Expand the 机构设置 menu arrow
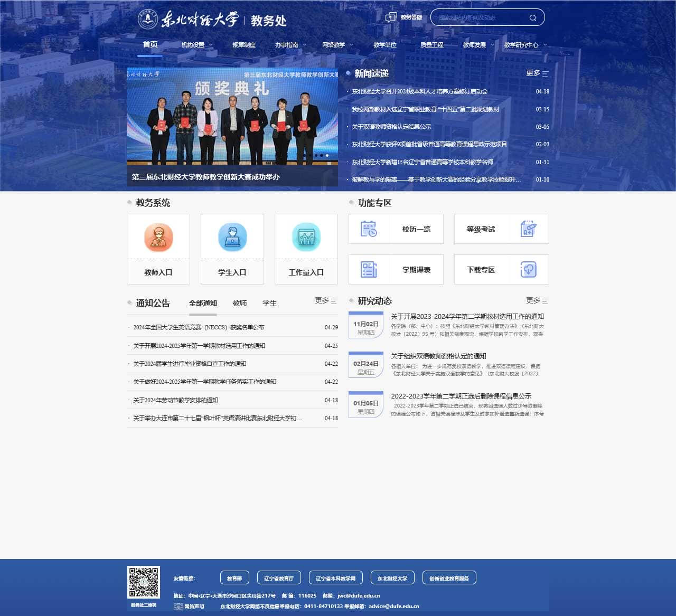 [211, 45]
